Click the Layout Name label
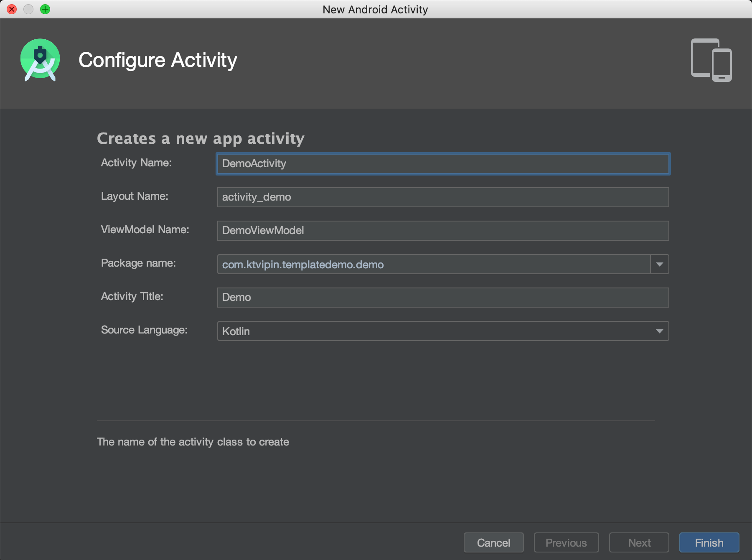The height and width of the screenshot is (560, 752). click(x=135, y=196)
